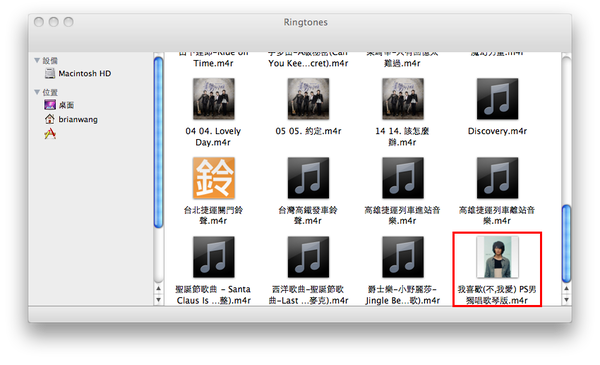Click the file grid scroll down arrow
600x365 pixels.
click(566, 300)
